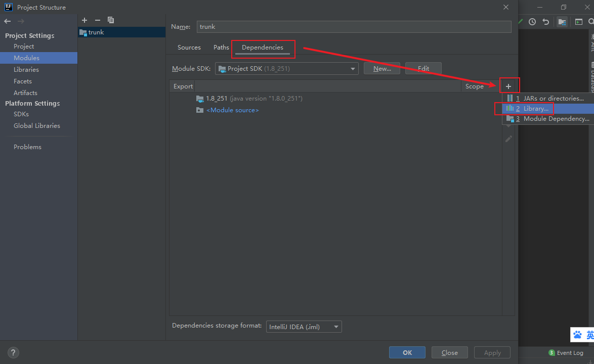Screen dimensions: 594x364
Task: Open the Module SDK dropdown
Action: (x=287, y=68)
